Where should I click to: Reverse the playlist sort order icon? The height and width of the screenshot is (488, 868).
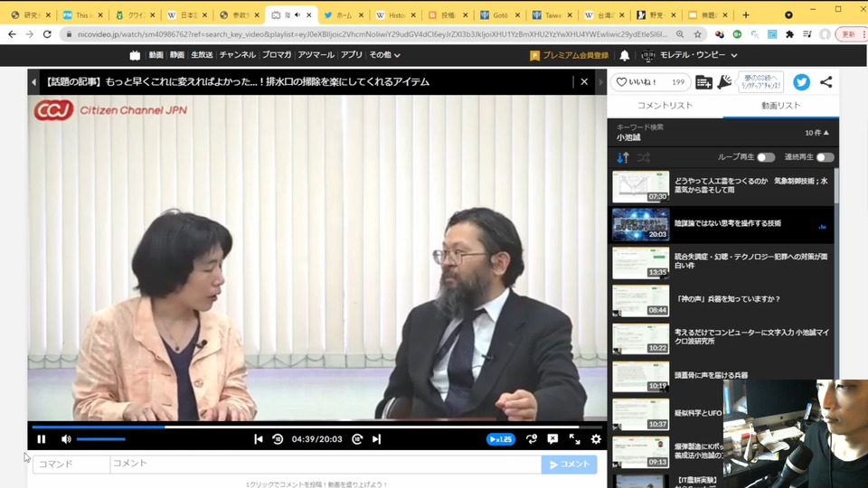(623, 157)
